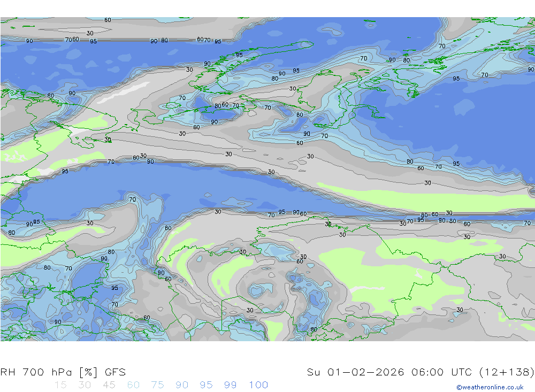Open the weatheronline.co.uk copyright link

[x=490, y=387]
